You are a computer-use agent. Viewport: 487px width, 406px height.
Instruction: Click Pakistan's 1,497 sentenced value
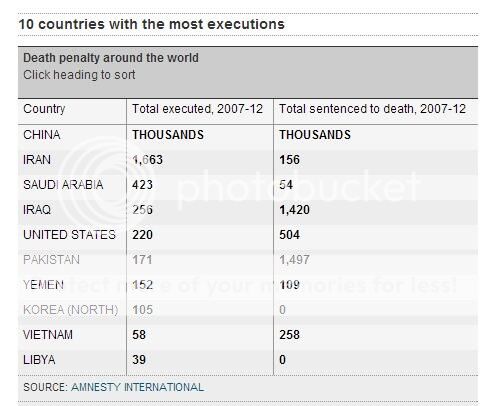pos(294,260)
